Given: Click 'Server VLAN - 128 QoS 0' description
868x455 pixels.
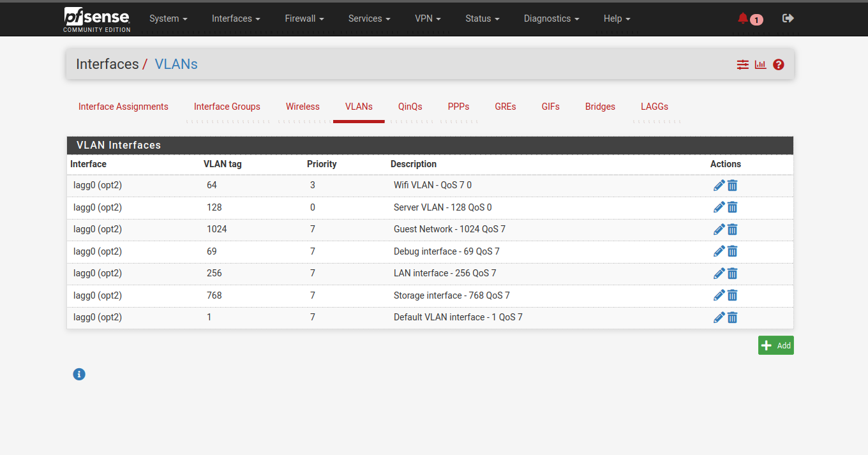Looking at the screenshot, I should 443,207.
